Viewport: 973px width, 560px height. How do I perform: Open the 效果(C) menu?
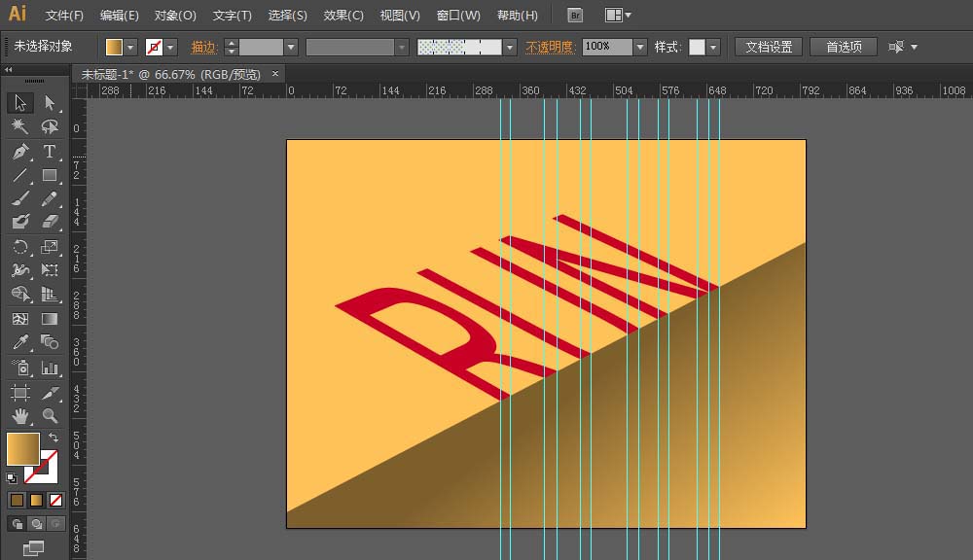[x=343, y=16]
